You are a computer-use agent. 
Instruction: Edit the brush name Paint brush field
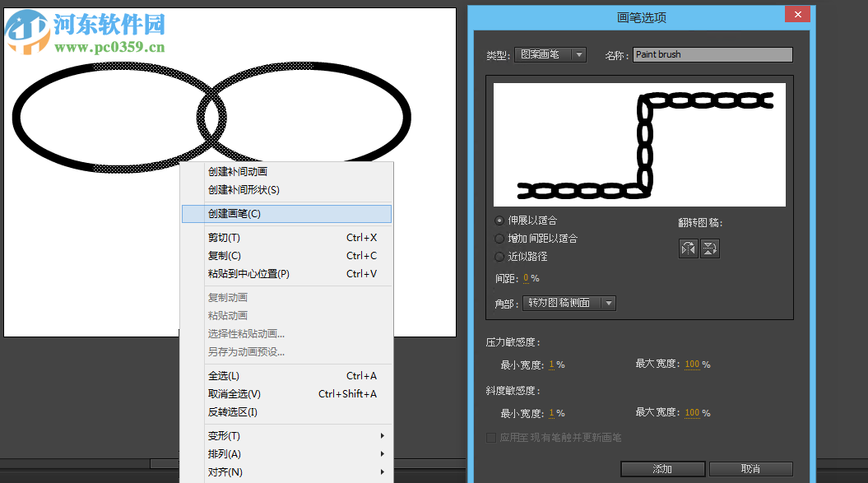point(713,54)
